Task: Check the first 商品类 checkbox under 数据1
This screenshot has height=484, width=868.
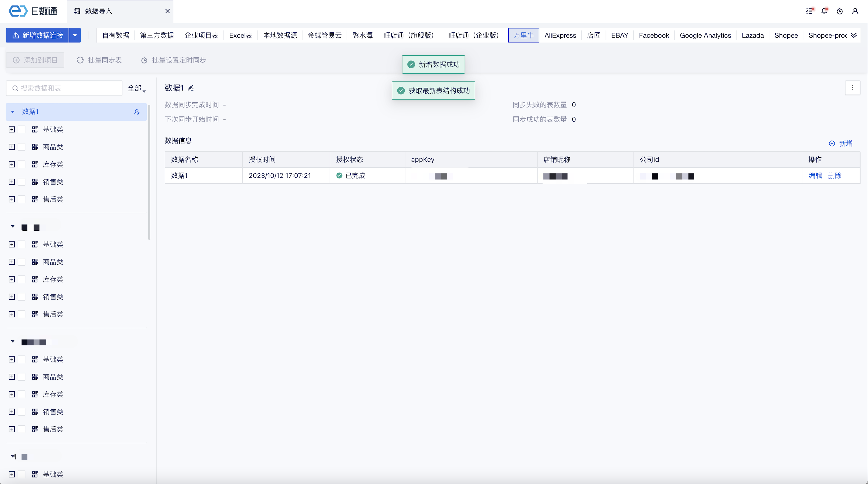Action: 22,147
